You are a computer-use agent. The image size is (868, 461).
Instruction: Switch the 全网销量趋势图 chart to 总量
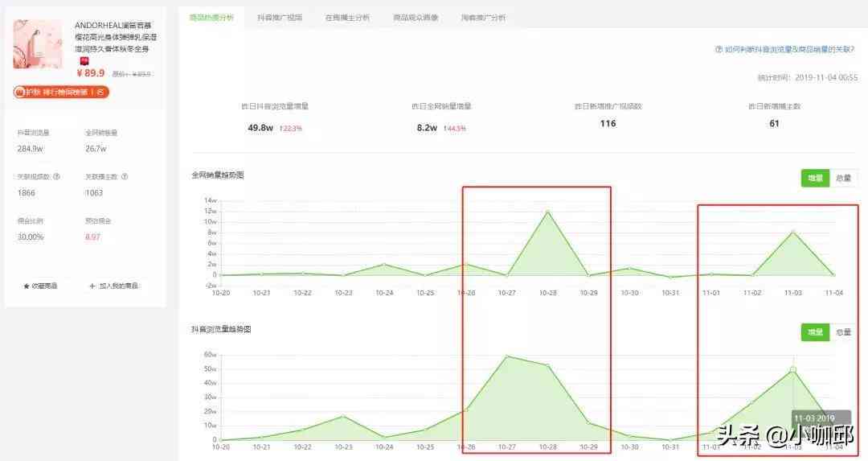(x=843, y=179)
